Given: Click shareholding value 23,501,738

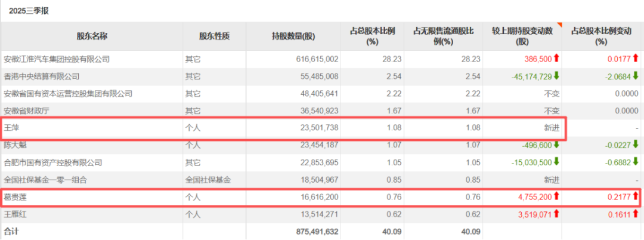Looking at the screenshot, I should pyautogui.click(x=318, y=128).
